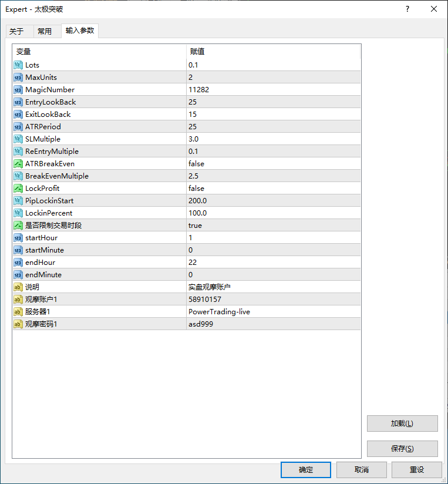Click the 变量 column header
The width and height of the screenshot is (448, 484).
(x=99, y=52)
